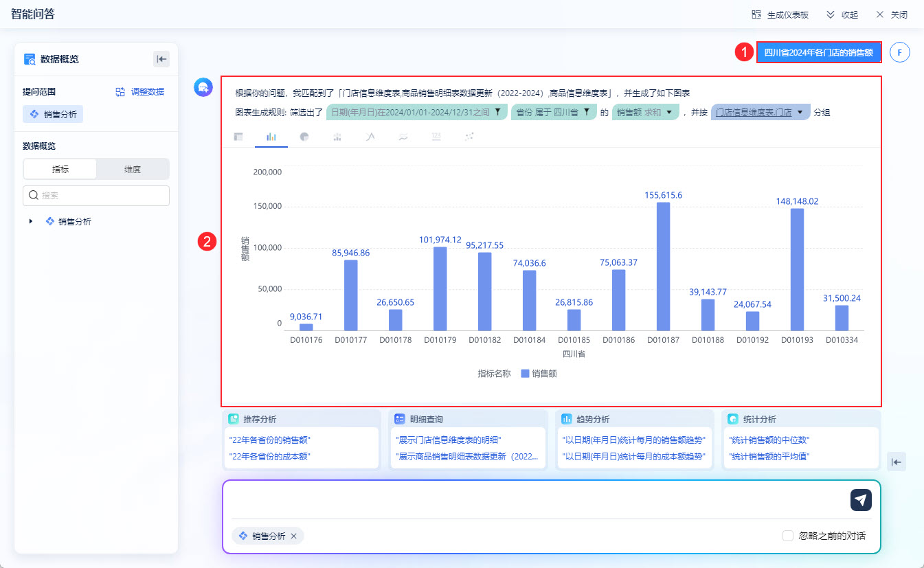Screen dimensions: 924x568
Task: Click the search magnifier icon in 数据概览
Action: point(34,196)
